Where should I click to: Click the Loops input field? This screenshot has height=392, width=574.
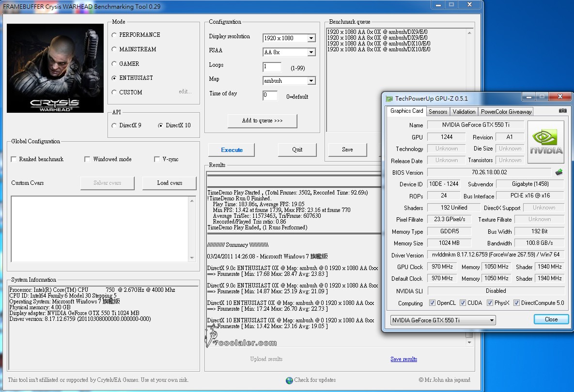(272, 67)
